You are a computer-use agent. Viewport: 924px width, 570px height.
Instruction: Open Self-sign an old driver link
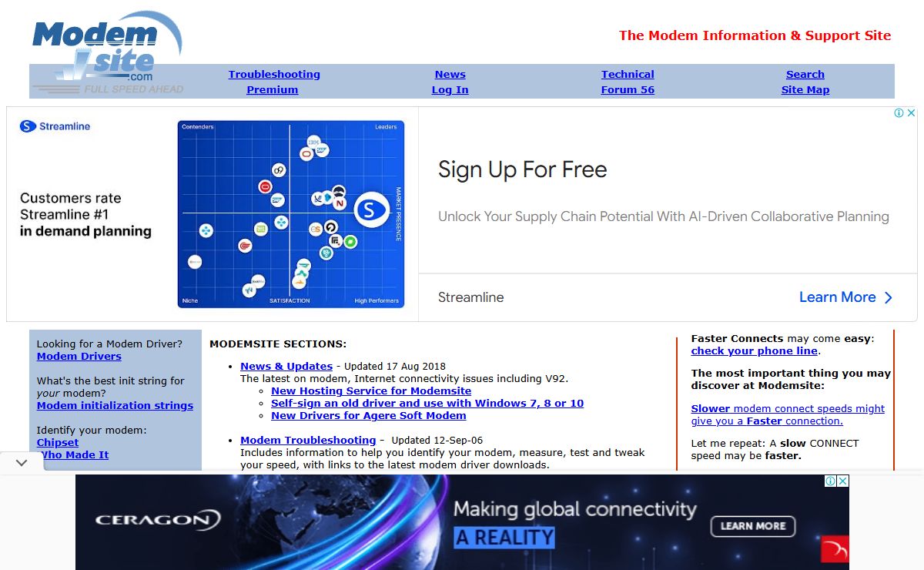pos(427,404)
